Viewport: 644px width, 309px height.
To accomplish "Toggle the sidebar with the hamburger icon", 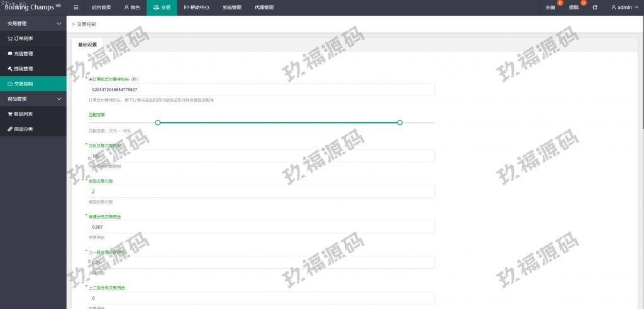I will (x=76, y=8).
